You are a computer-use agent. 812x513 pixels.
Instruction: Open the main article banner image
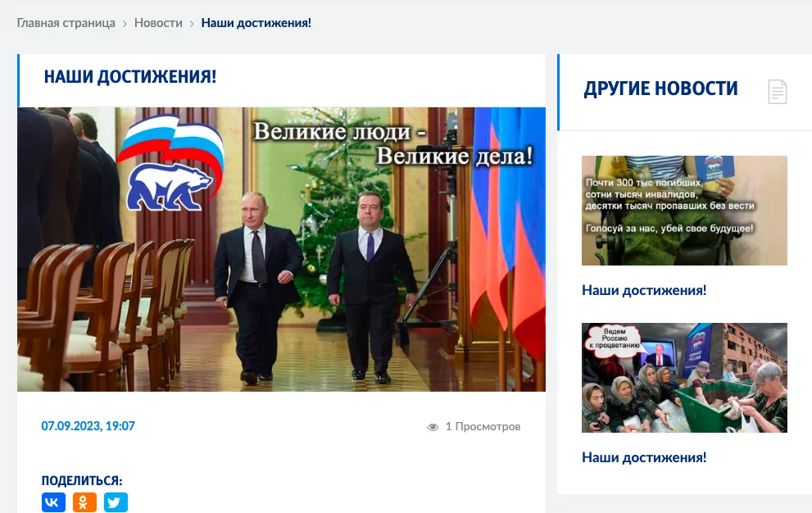pyautogui.click(x=281, y=249)
